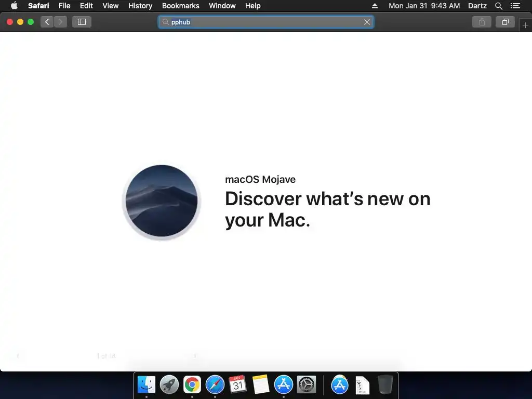
Task: Click the macOS Mojave desert image
Action: click(x=162, y=201)
